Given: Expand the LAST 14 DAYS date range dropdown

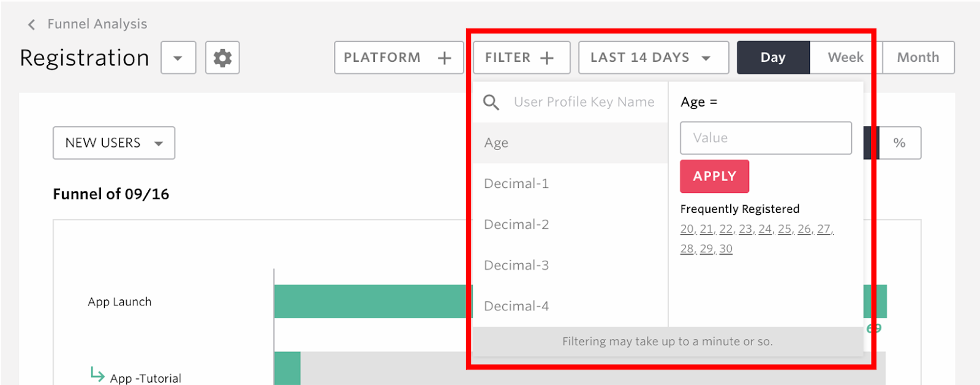Looking at the screenshot, I should pos(654,58).
